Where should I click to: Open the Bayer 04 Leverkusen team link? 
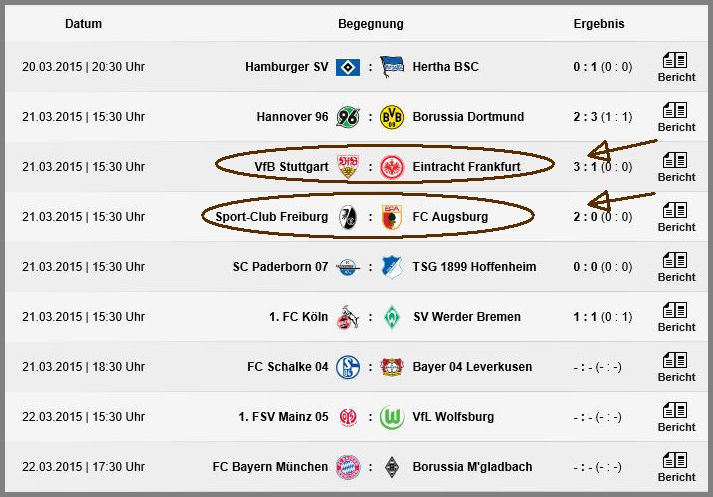click(x=472, y=367)
